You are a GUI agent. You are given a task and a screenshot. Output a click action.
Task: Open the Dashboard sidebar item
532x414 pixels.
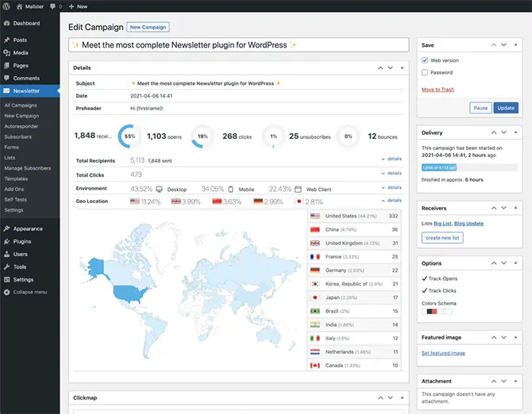coord(30,23)
